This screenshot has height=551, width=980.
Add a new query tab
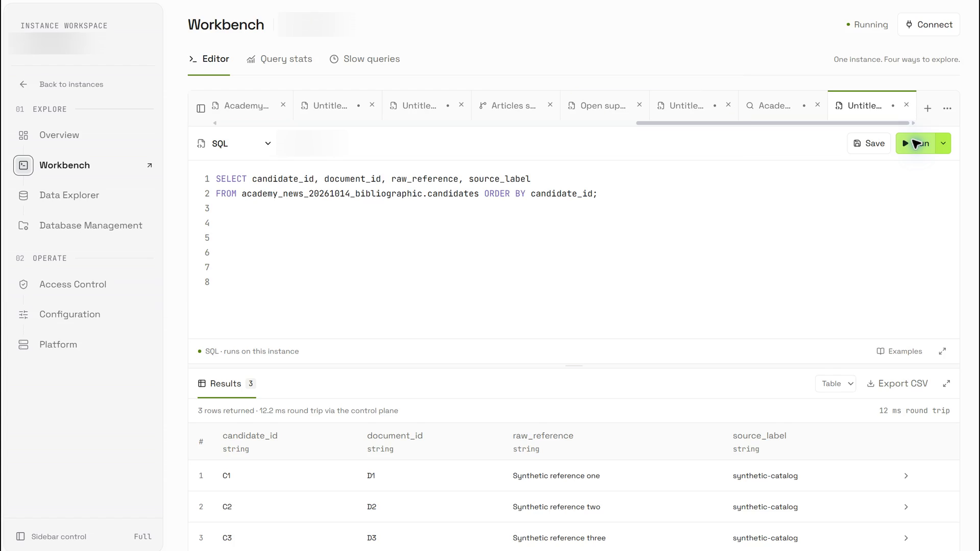click(x=927, y=108)
